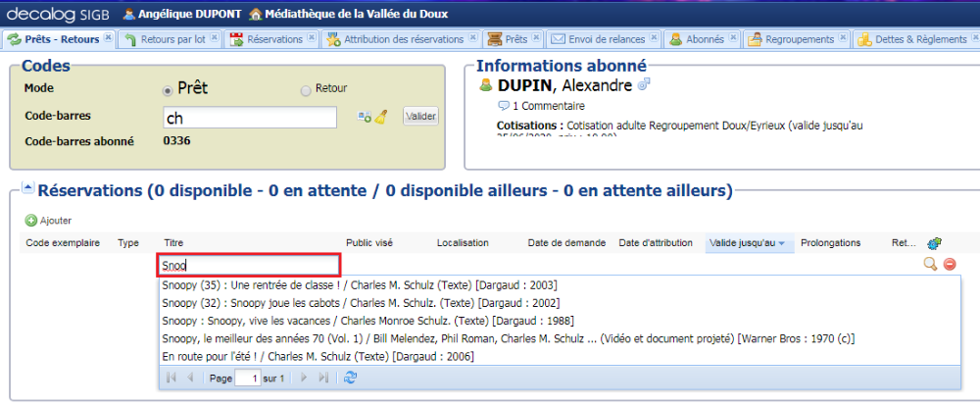980x405 pixels.
Task: Open the Réservations tab
Action: pos(274,39)
